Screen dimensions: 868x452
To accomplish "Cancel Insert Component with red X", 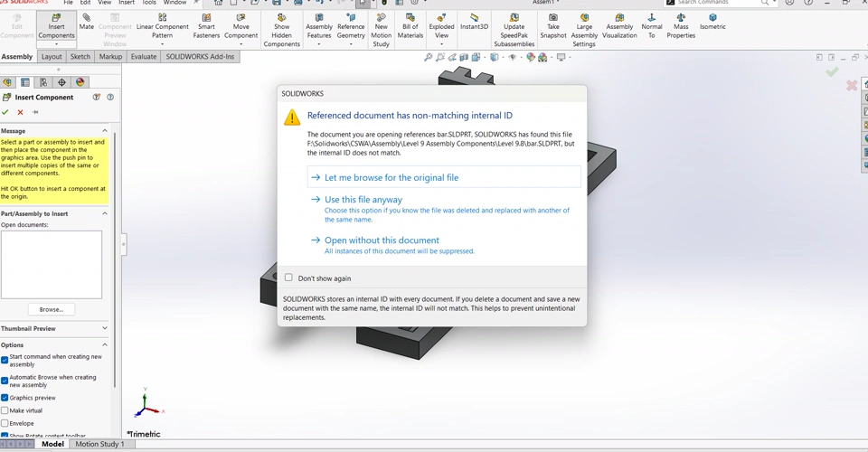I will [21, 112].
